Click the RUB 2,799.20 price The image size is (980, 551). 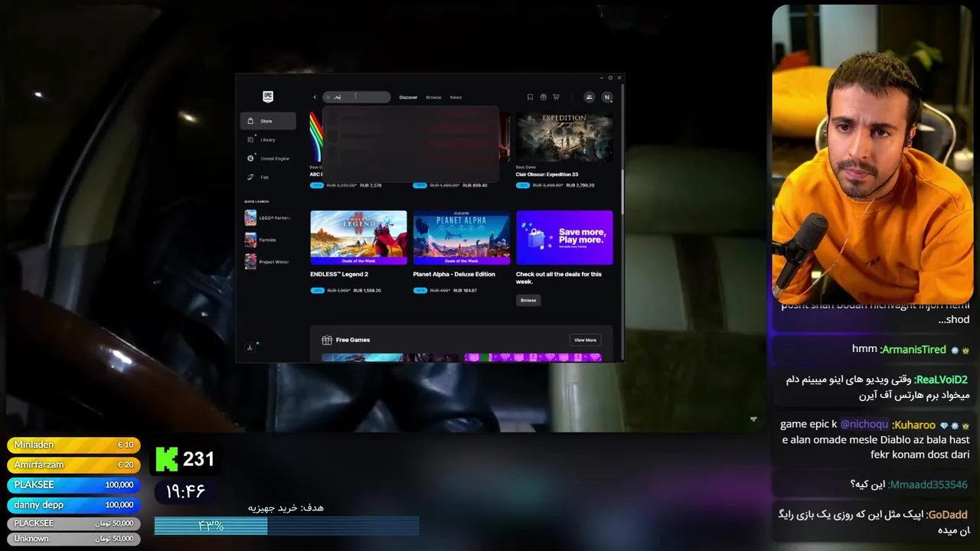coord(580,185)
